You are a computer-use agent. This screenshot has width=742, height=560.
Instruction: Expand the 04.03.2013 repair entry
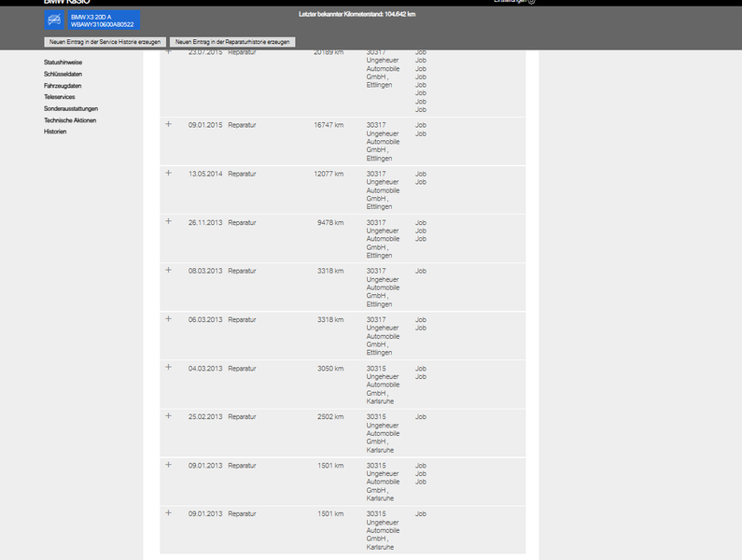[x=168, y=368]
